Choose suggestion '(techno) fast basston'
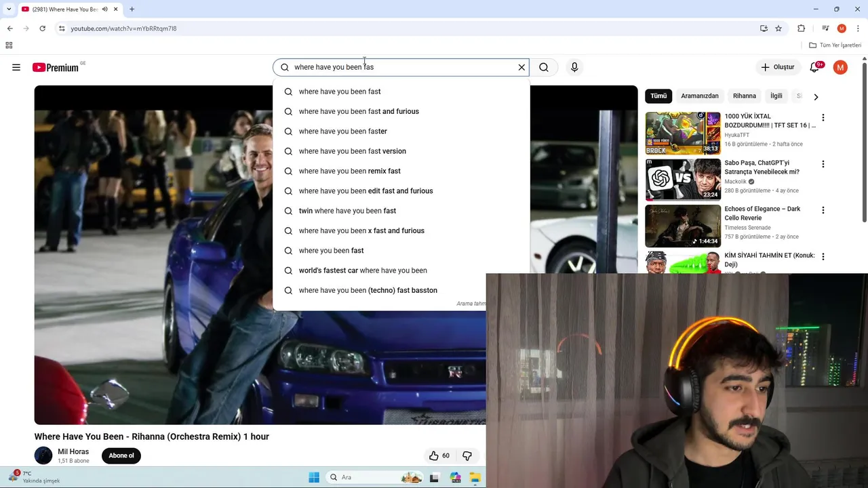868x488 pixels. (x=401, y=290)
